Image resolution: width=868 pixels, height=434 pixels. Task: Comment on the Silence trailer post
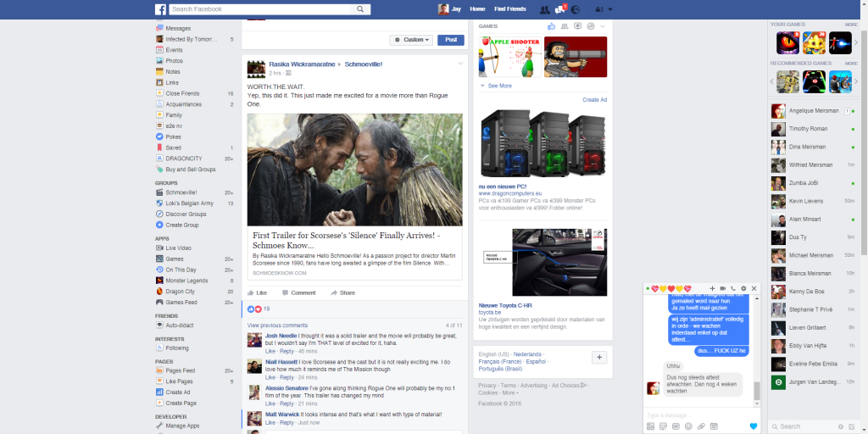pyautogui.click(x=298, y=292)
